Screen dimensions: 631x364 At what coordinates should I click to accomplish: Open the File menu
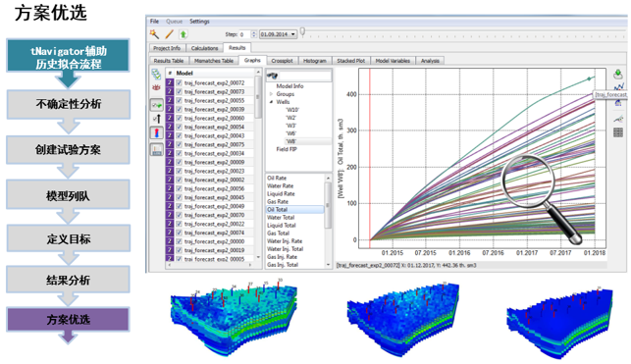(x=154, y=22)
